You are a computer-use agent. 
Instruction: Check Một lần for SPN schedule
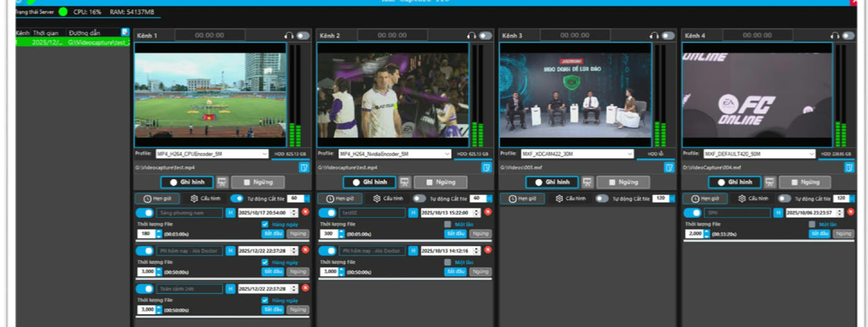tap(812, 224)
